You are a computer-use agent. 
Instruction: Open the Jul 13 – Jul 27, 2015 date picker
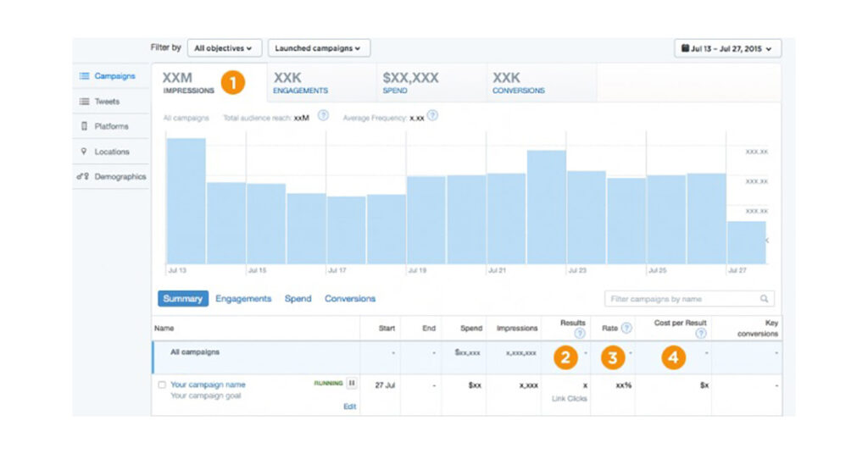click(x=728, y=48)
